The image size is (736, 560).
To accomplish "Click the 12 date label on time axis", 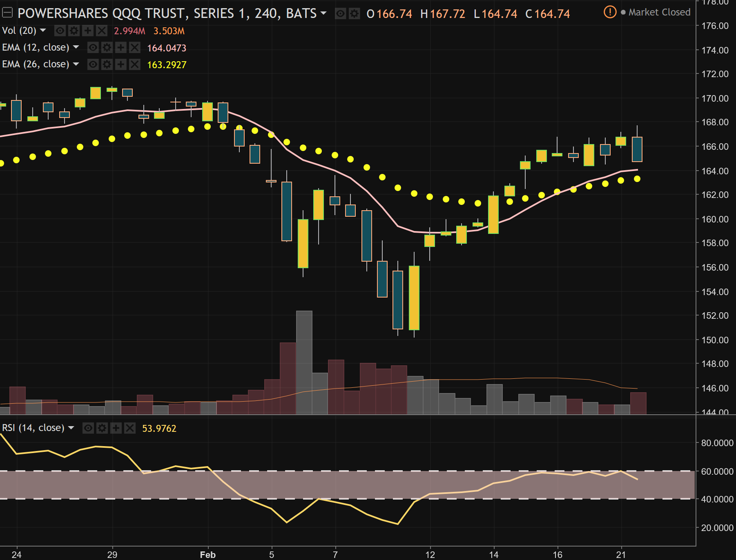I will click(430, 555).
